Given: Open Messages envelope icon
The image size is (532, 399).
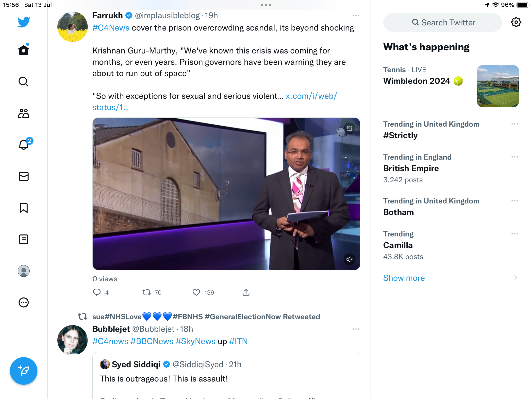Looking at the screenshot, I should coord(24,176).
